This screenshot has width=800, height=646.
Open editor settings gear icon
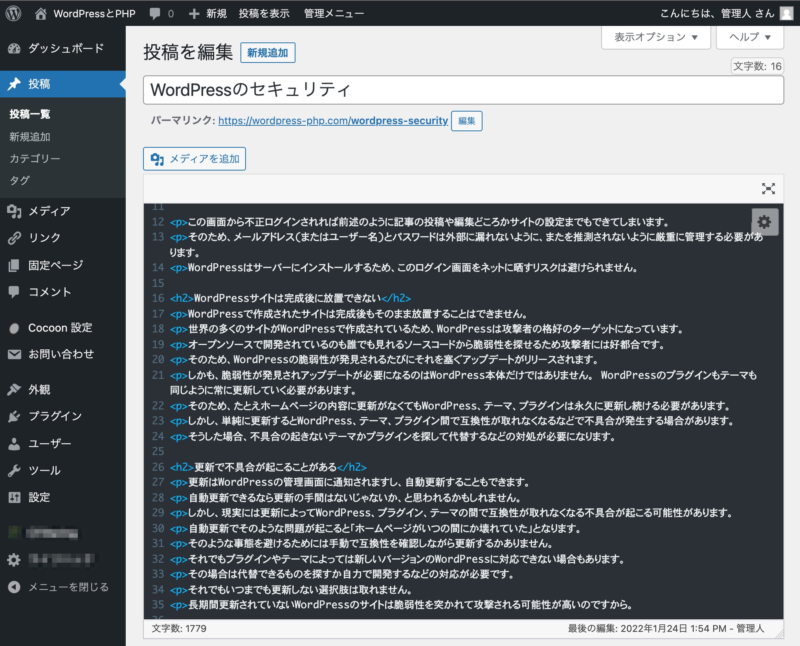(764, 222)
